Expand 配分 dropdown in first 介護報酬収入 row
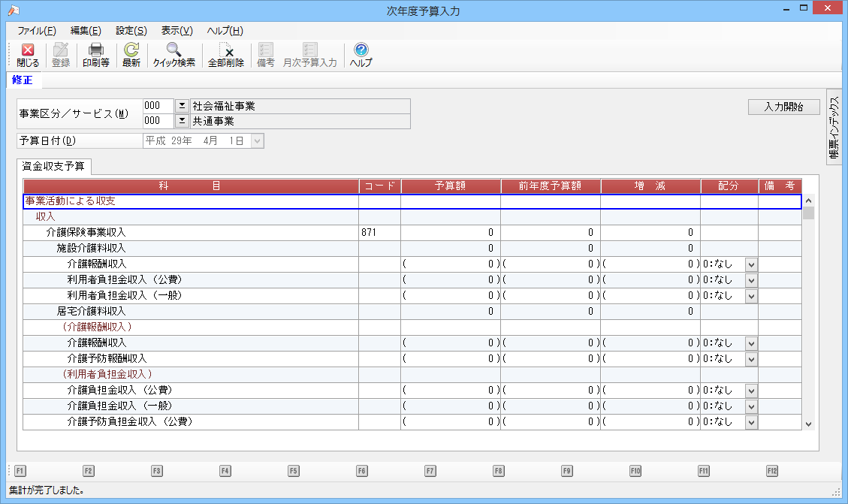The width and height of the screenshot is (848, 504). [x=751, y=264]
